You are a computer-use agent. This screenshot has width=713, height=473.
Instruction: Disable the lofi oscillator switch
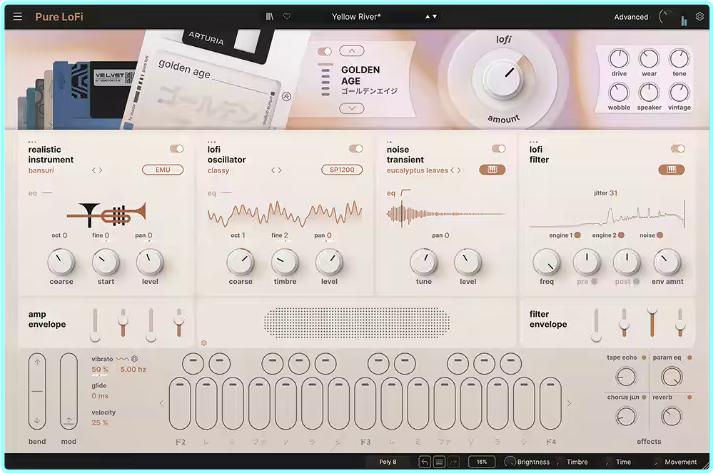click(355, 149)
